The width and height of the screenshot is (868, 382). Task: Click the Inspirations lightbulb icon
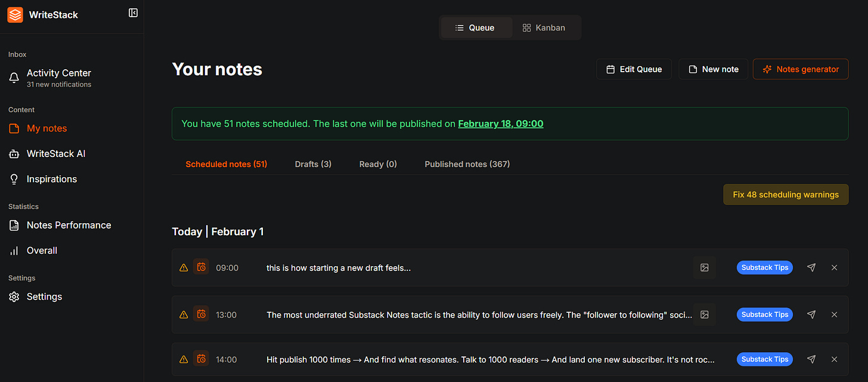14,179
